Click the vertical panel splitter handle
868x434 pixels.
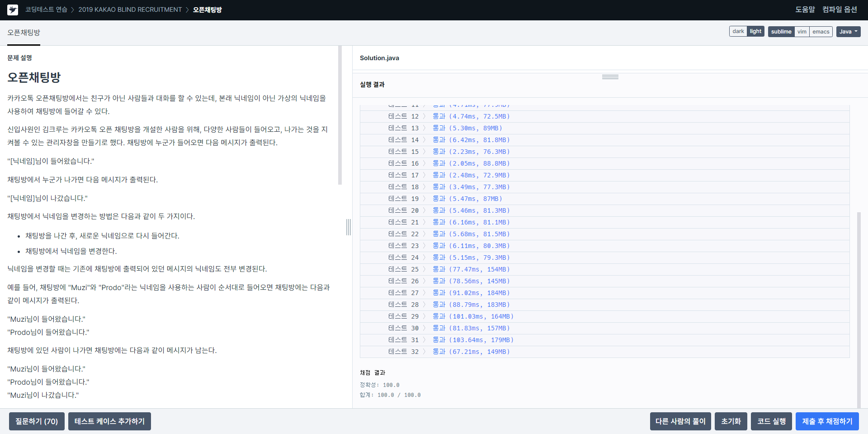tap(349, 227)
